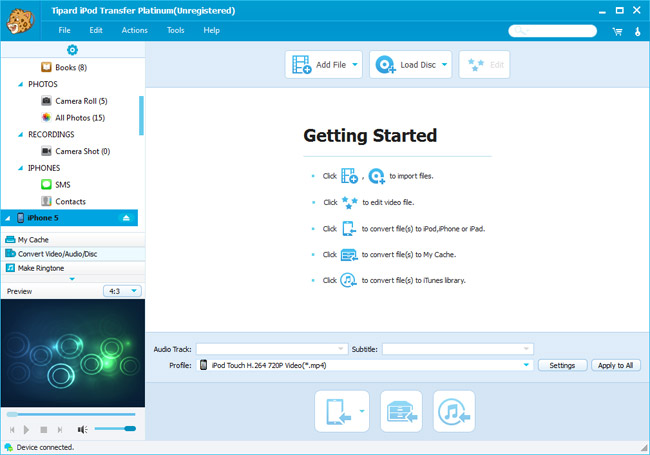Viewport: 650px width, 455px height.
Task: Open the settings gear in the sidebar
Action: (72, 50)
